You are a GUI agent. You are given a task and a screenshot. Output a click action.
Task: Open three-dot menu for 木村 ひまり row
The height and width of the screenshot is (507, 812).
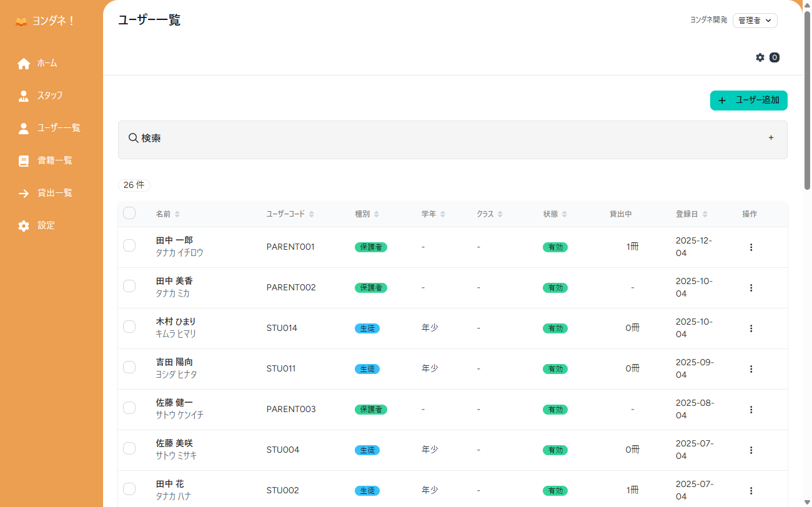[751, 328]
